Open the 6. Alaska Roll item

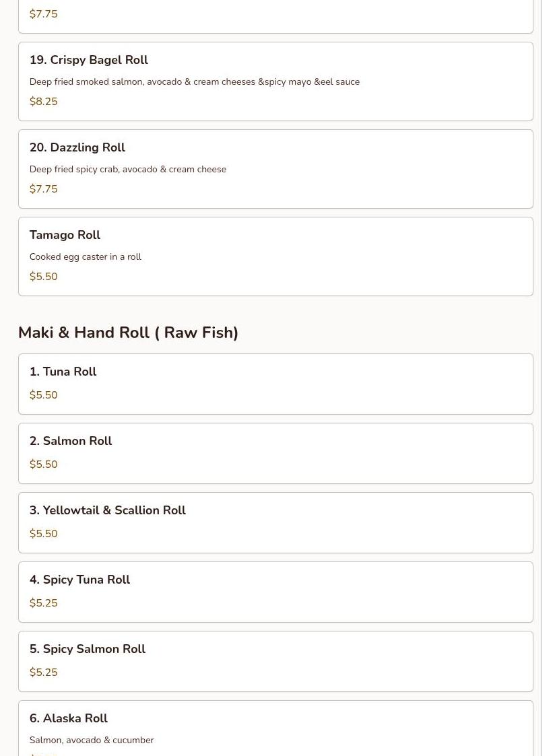click(275, 728)
